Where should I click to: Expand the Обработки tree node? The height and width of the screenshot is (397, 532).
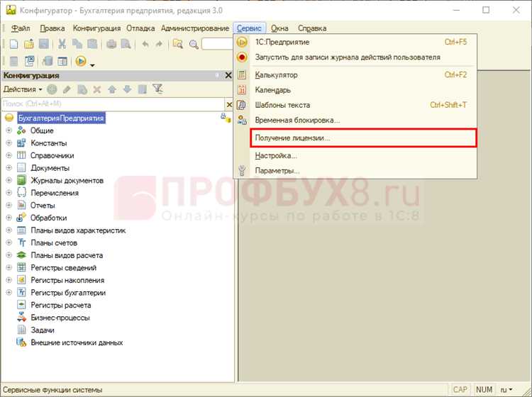point(9,218)
